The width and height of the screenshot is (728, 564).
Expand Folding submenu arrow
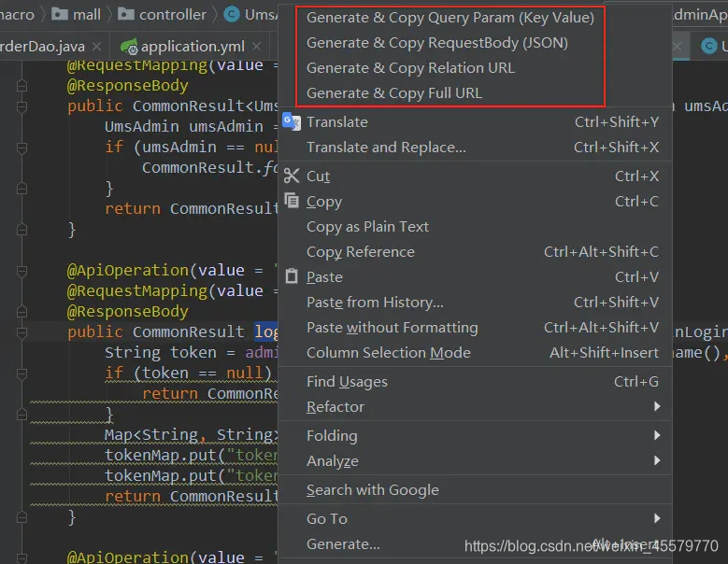point(657,435)
